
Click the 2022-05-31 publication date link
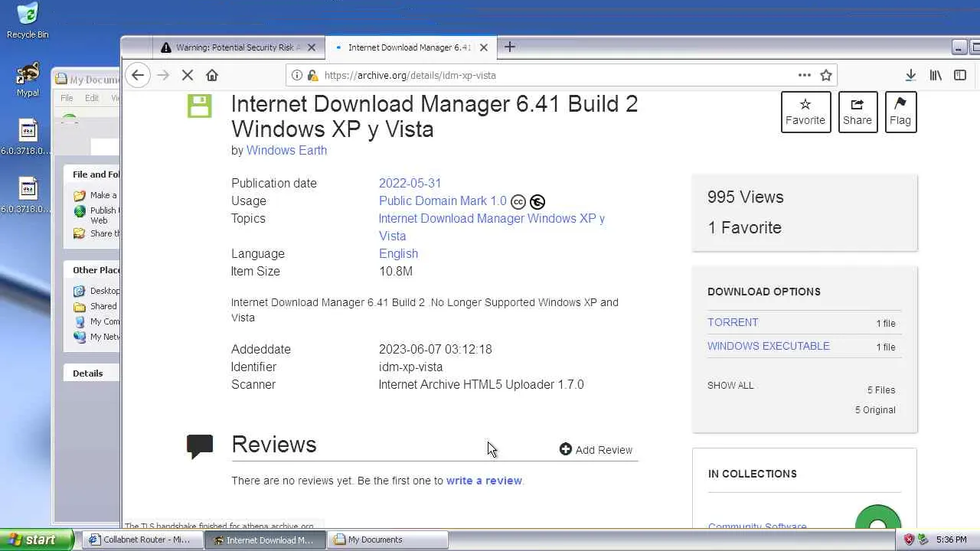(x=410, y=183)
